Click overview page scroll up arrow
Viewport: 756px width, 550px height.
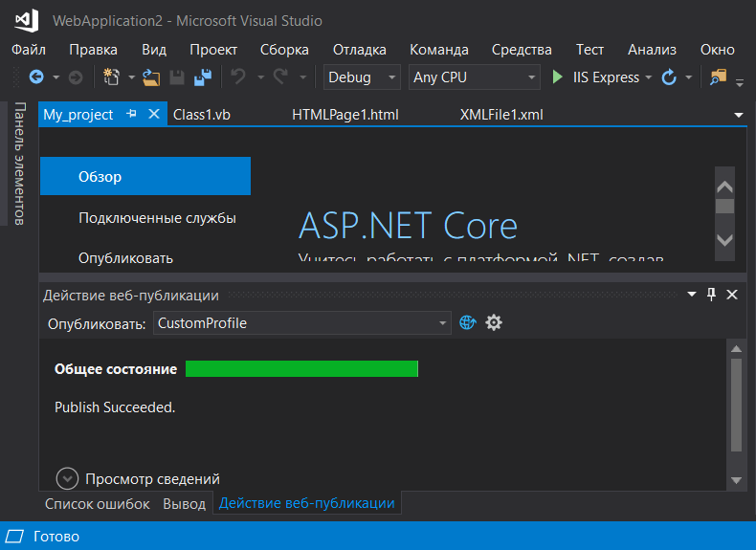click(724, 187)
